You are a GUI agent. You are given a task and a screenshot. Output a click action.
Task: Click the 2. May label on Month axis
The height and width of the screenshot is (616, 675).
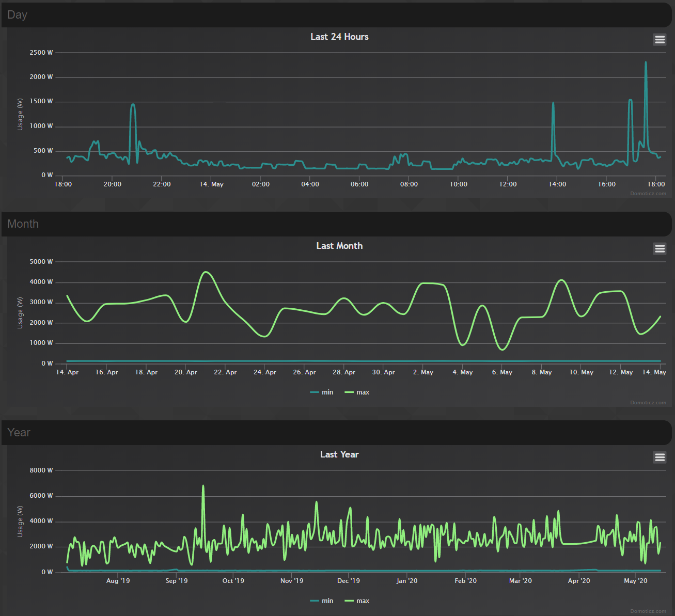423,372
